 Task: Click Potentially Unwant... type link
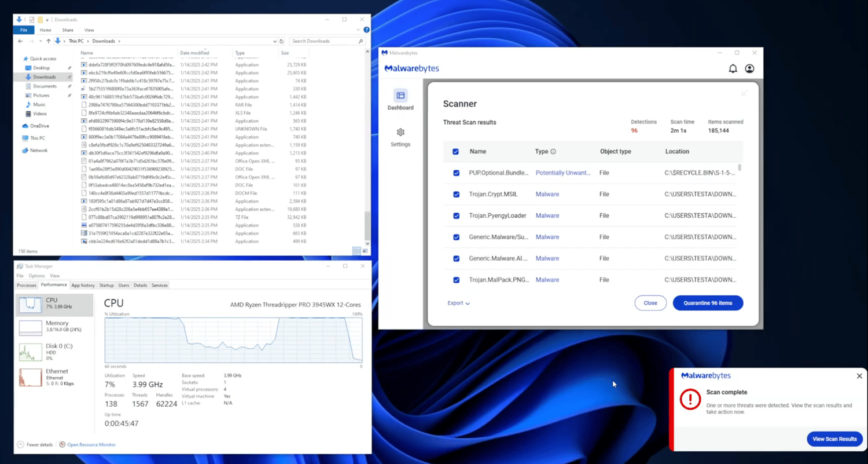click(x=563, y=173)
